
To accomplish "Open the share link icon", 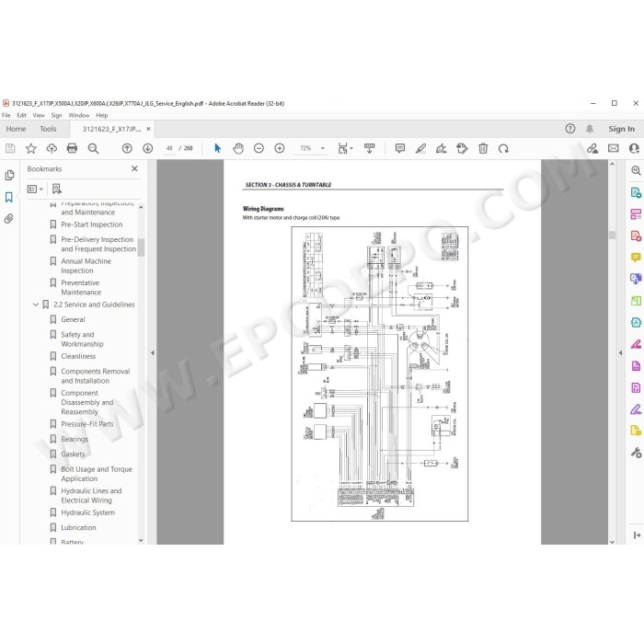I will [592, 148].
